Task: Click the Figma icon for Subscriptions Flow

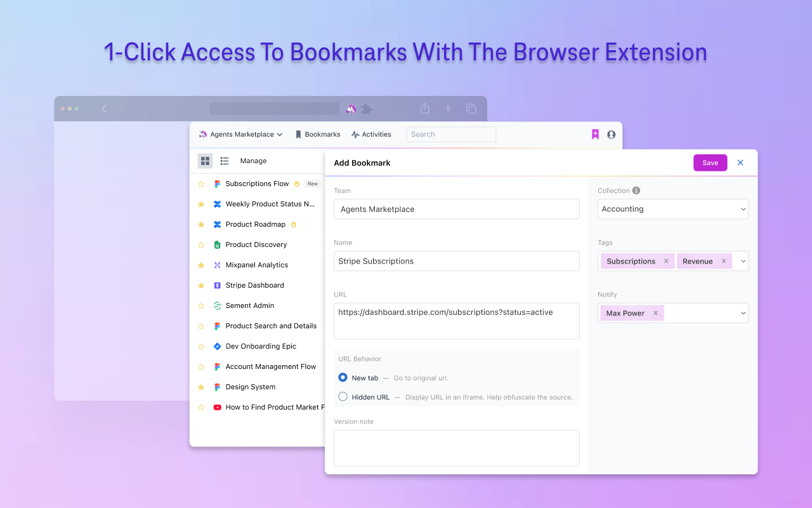Action: click(217, 184)
